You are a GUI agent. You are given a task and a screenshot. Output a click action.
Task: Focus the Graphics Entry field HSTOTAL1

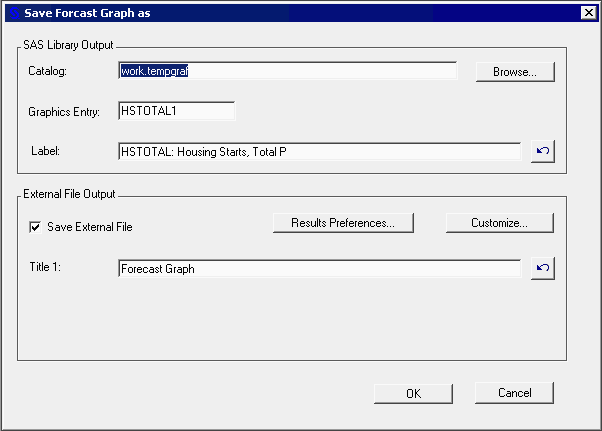click(176, 111)
